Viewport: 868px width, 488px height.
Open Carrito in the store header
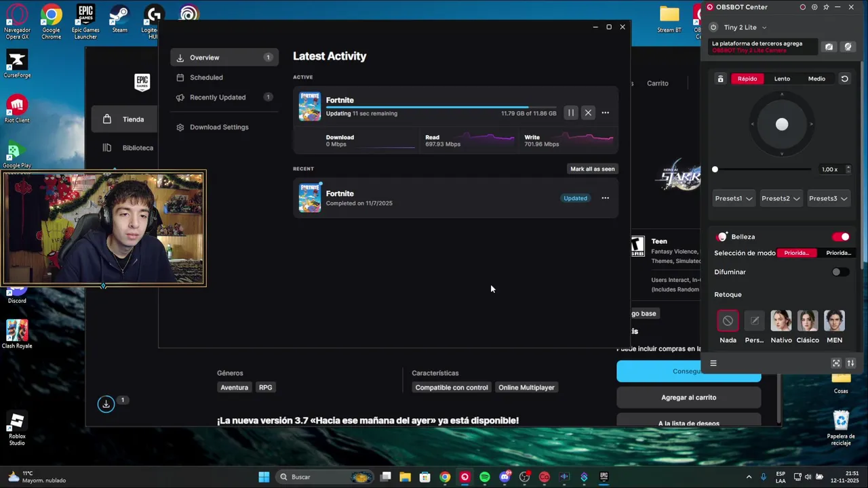click(657, 83)
